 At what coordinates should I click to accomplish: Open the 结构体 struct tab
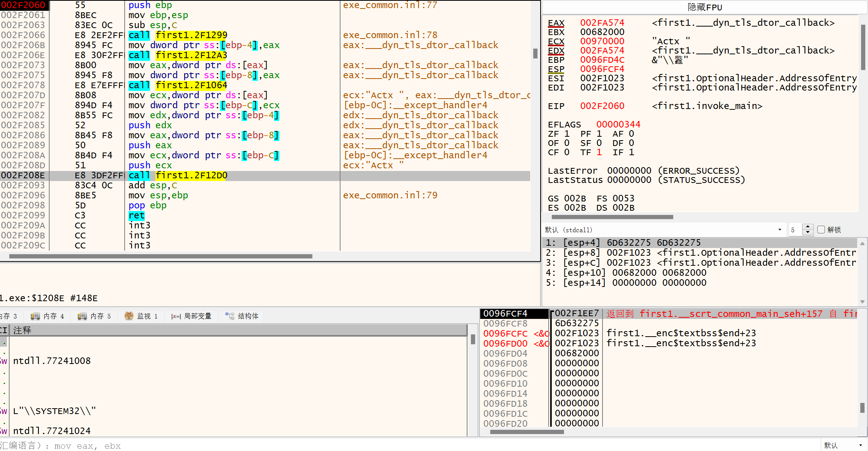point(242,316)
